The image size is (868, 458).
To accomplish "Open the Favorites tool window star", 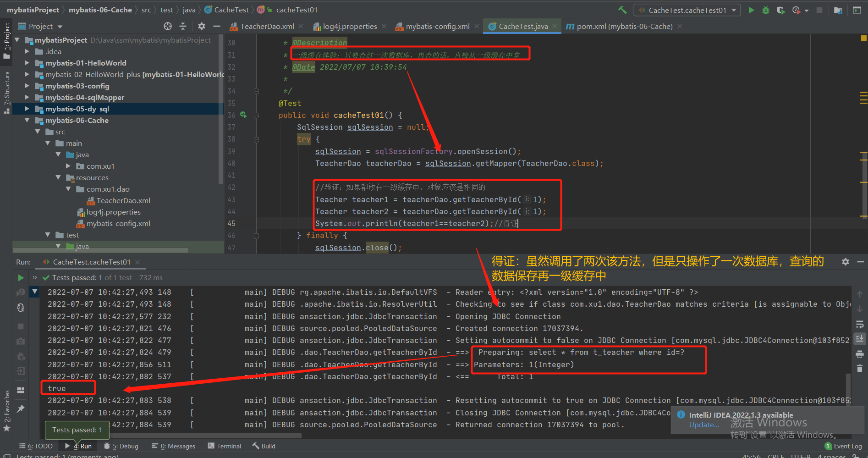I will (x=7, y=428).
